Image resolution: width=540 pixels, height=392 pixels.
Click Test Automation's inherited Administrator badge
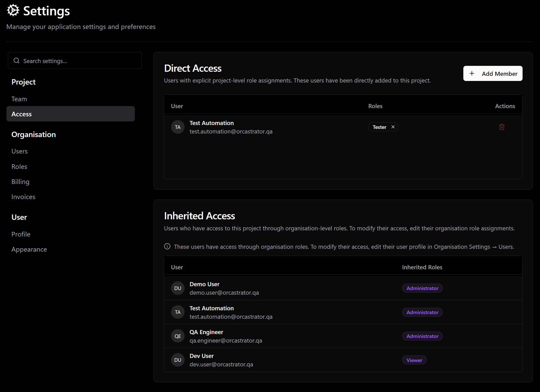pos(422,312)
